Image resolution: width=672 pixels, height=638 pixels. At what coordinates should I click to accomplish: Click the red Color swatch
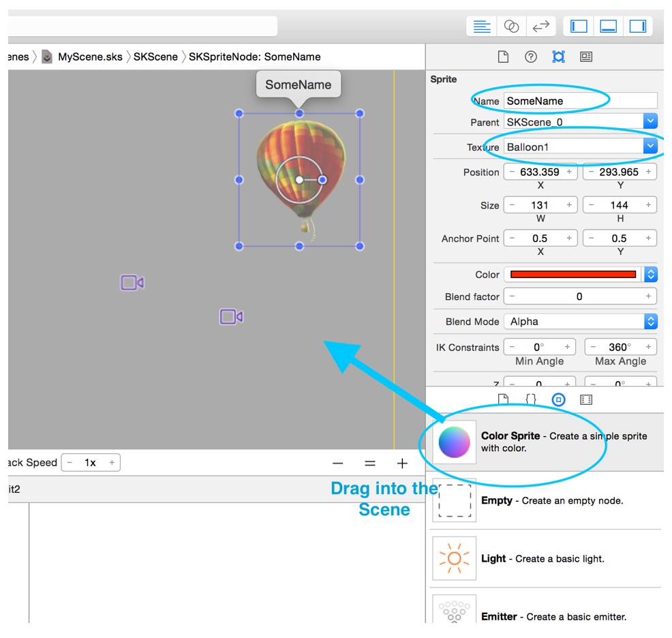pyautogui.click(x=573, y=275)
